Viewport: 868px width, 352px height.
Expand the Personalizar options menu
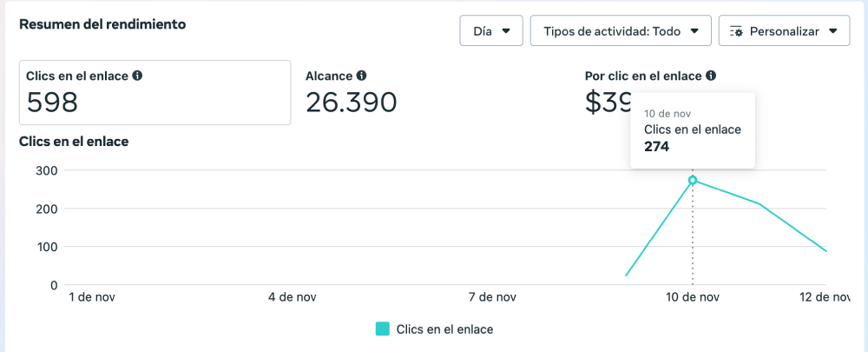tap(784, 31)
